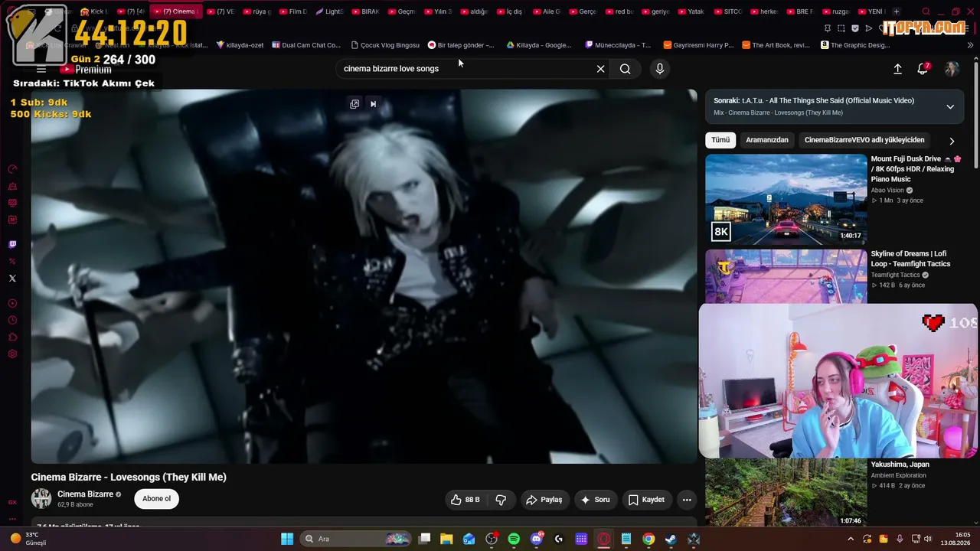Open Google Chrome from the taskbar
The image size is (980, 551).
pyautogui.click(x=648, y=539)
